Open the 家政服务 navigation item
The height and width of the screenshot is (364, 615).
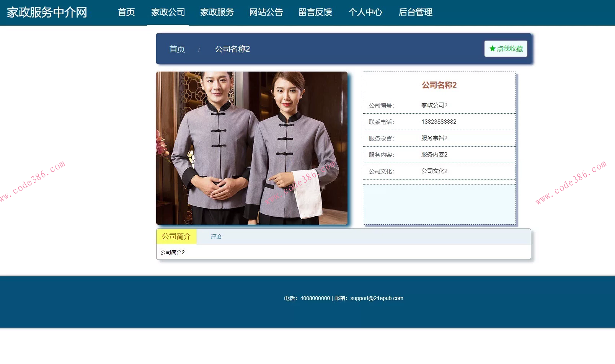(217, 12)
